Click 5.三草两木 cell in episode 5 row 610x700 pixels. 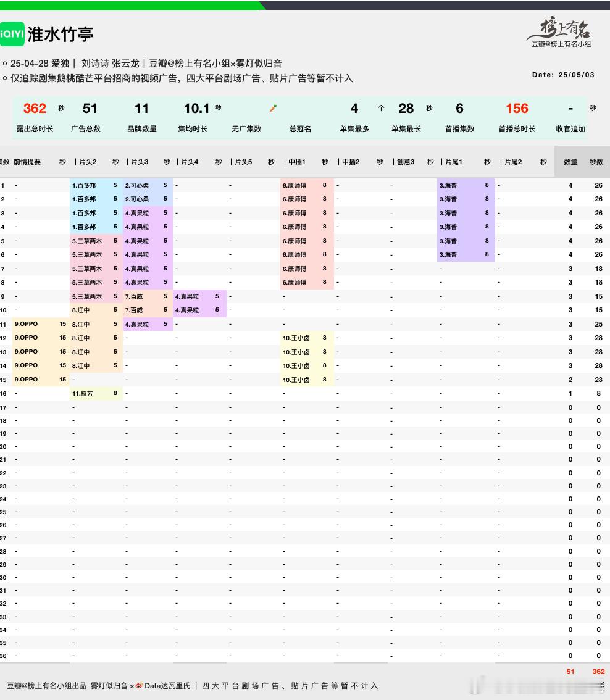(87, 241)
